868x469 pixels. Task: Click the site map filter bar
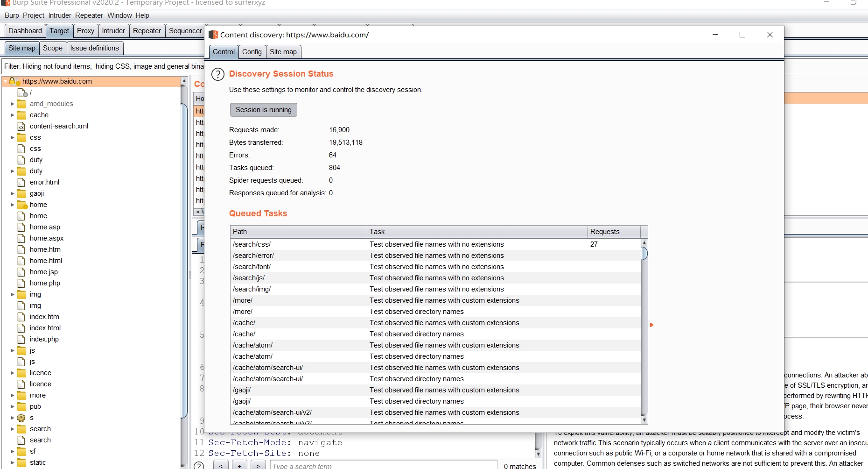(104, 66)
